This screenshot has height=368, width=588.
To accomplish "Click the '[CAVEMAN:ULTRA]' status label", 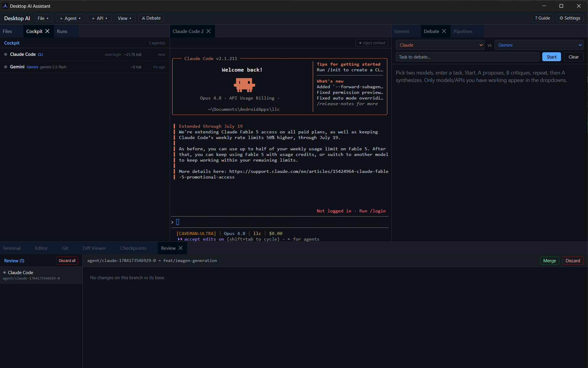I will (196, 233).
